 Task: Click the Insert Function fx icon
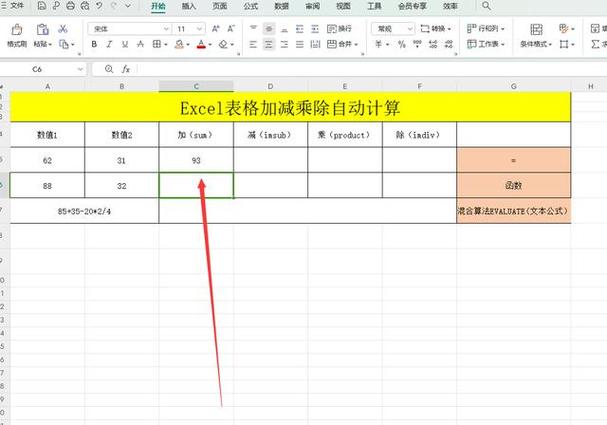click(125, 69)
